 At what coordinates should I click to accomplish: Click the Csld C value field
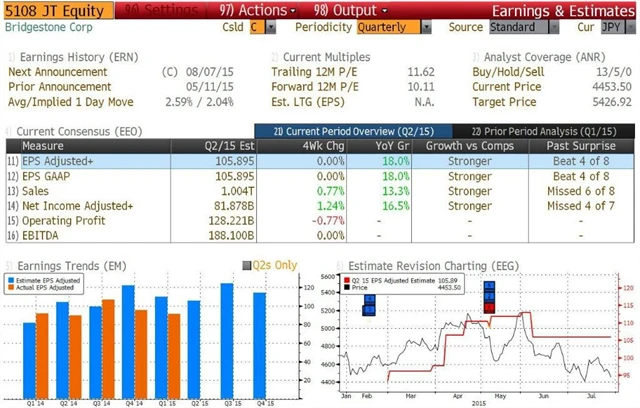pos(257,27)
